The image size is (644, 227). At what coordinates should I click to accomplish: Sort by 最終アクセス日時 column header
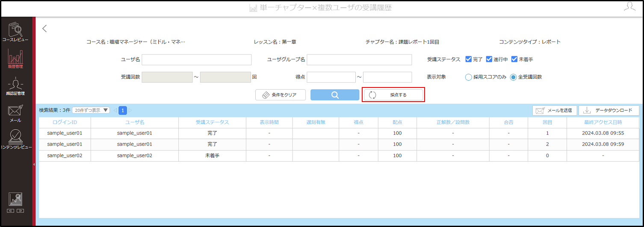(x=603, y=122)
